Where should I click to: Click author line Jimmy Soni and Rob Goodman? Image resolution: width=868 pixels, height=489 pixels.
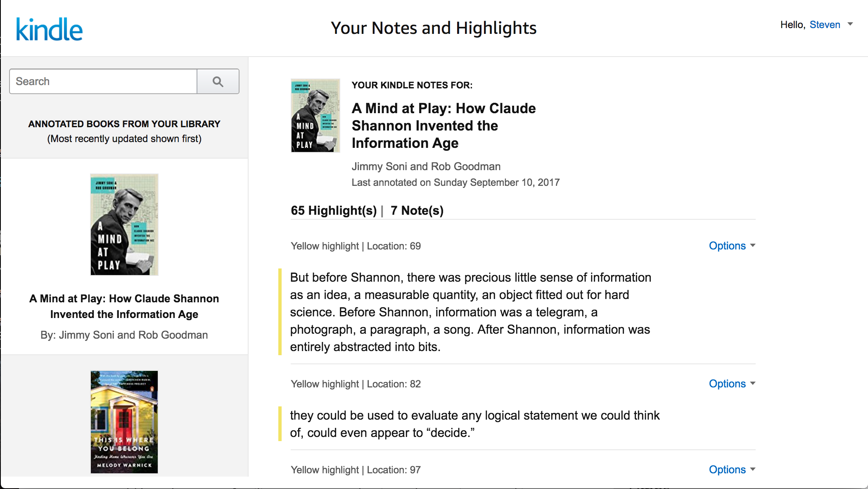coord(426,166)
